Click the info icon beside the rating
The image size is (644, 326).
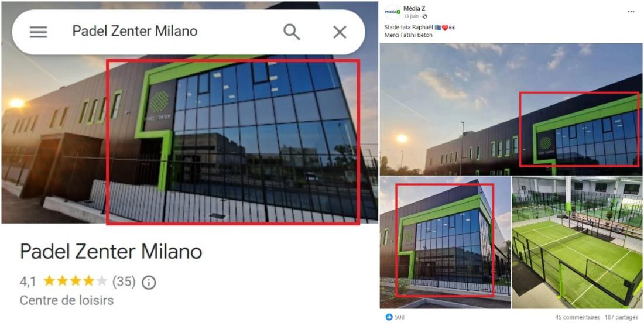[x=149, y=282]
